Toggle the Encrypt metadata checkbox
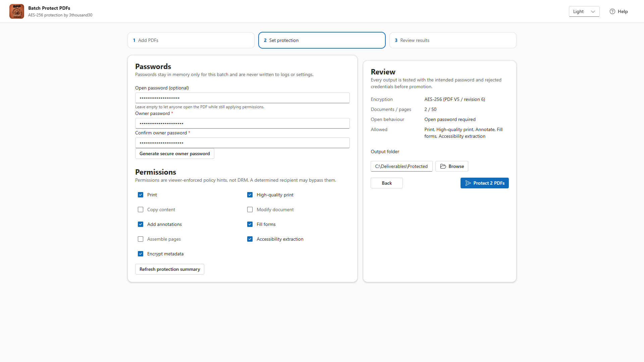The width and height of the screenshot is (644, 362). point(141,254)
